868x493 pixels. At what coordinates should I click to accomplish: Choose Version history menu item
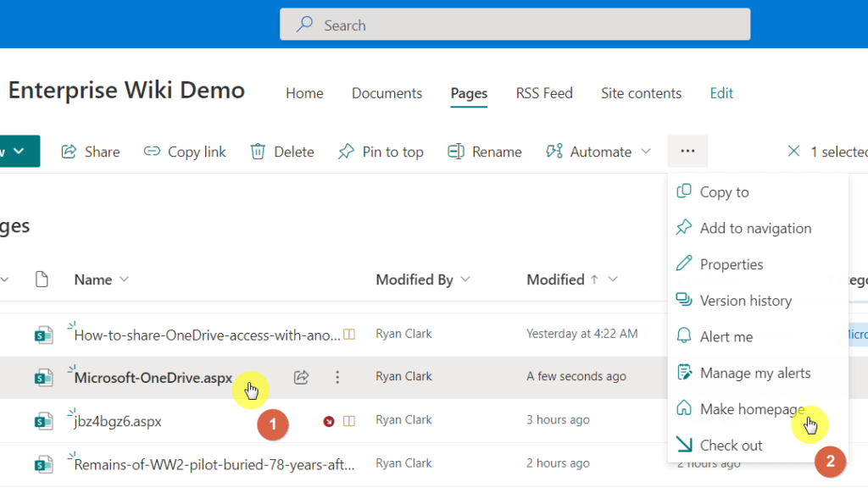click(758, 301)
